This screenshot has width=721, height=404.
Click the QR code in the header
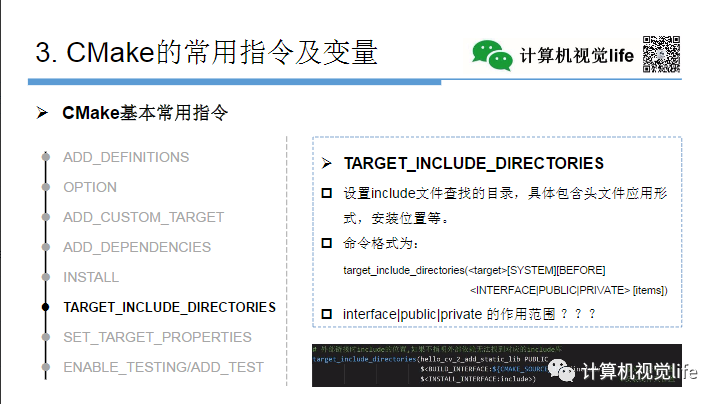[661, 54]
